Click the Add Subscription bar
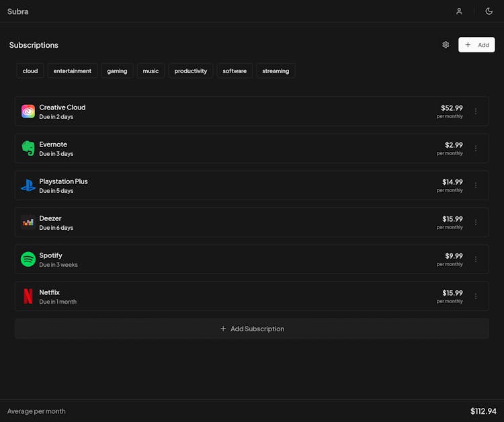The image size is (504, 422). coord(251,329)
